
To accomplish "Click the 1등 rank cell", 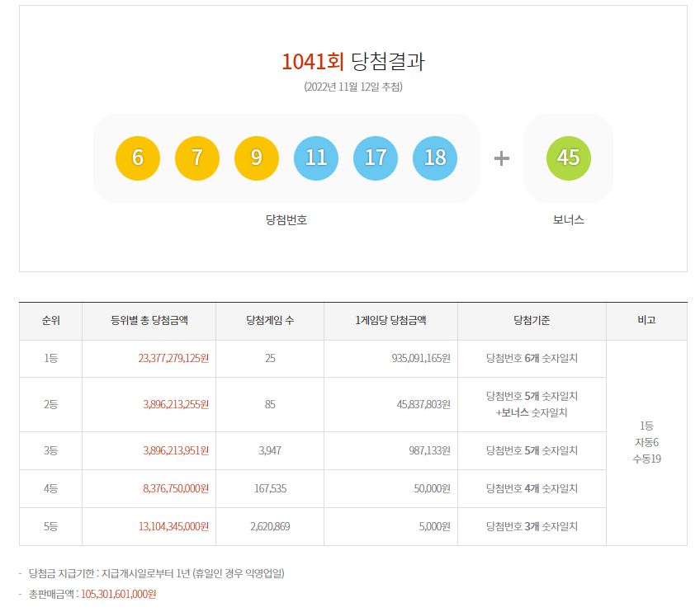I will (x=51, y=358).
